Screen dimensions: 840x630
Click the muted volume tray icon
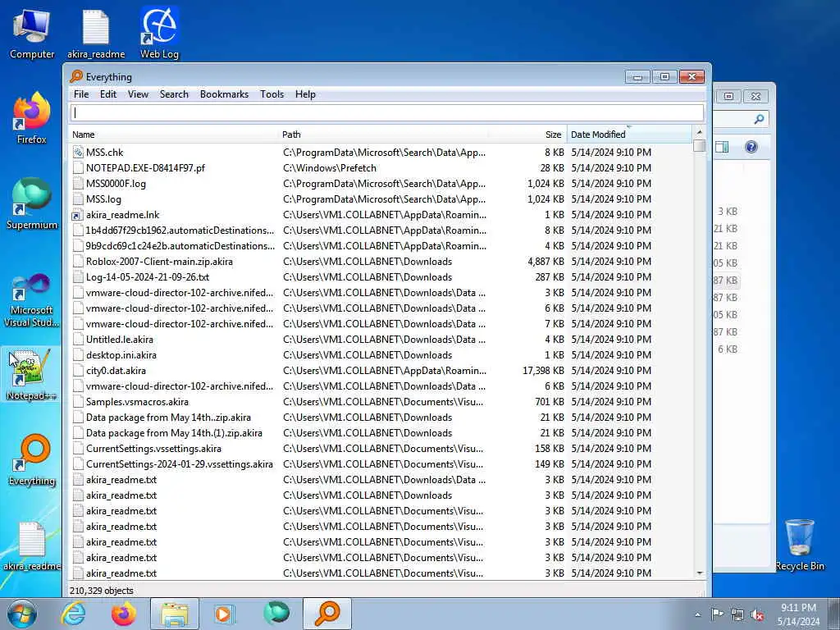coord(757,614)
